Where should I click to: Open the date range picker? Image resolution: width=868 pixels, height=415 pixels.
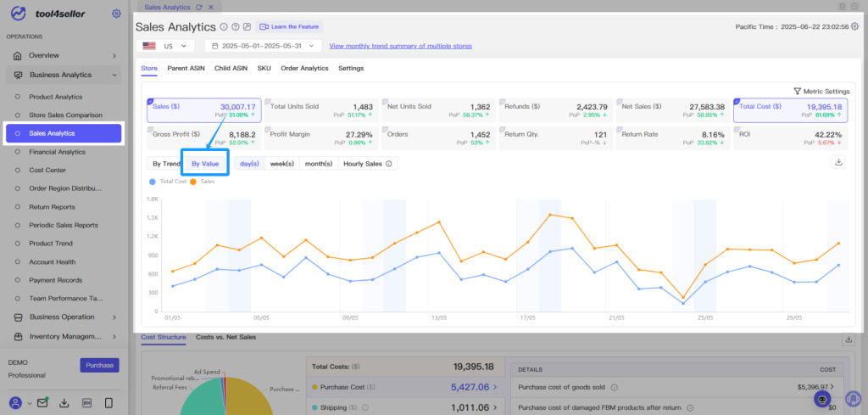pos(263,46)
